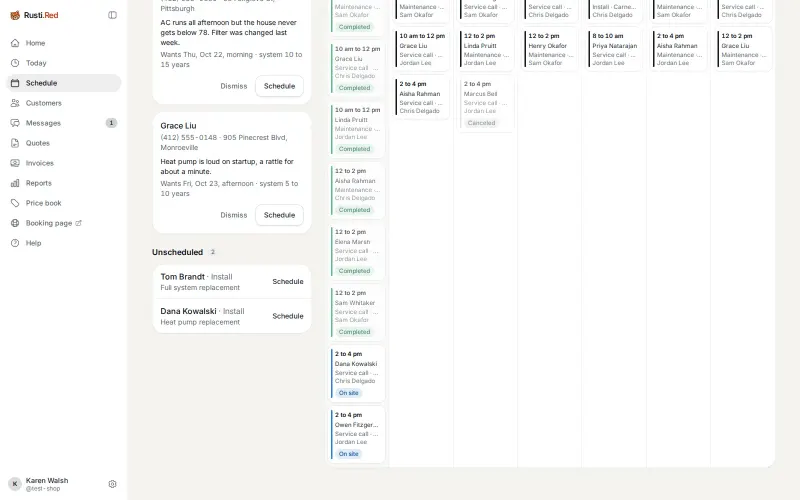Open Aisha Rahman's 2 to 4 pm maintenance with Jordan Lee

pyautogui.click(x=679, y=49)
